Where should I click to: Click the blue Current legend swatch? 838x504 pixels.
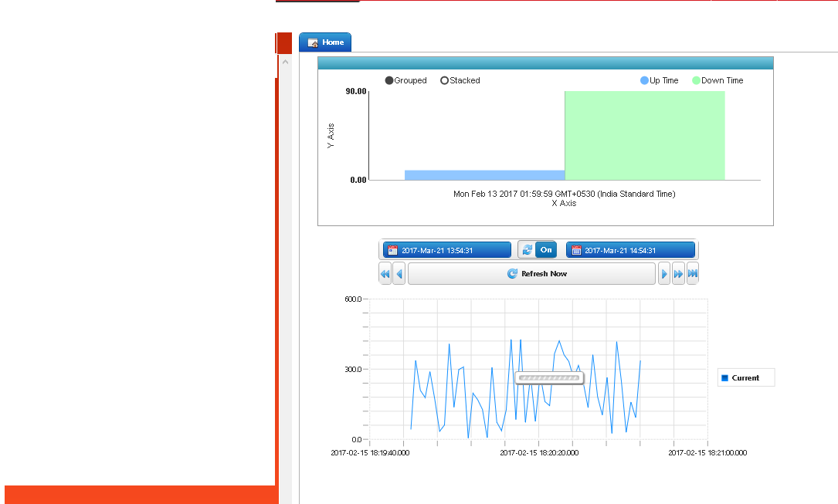tap(724, 378)
